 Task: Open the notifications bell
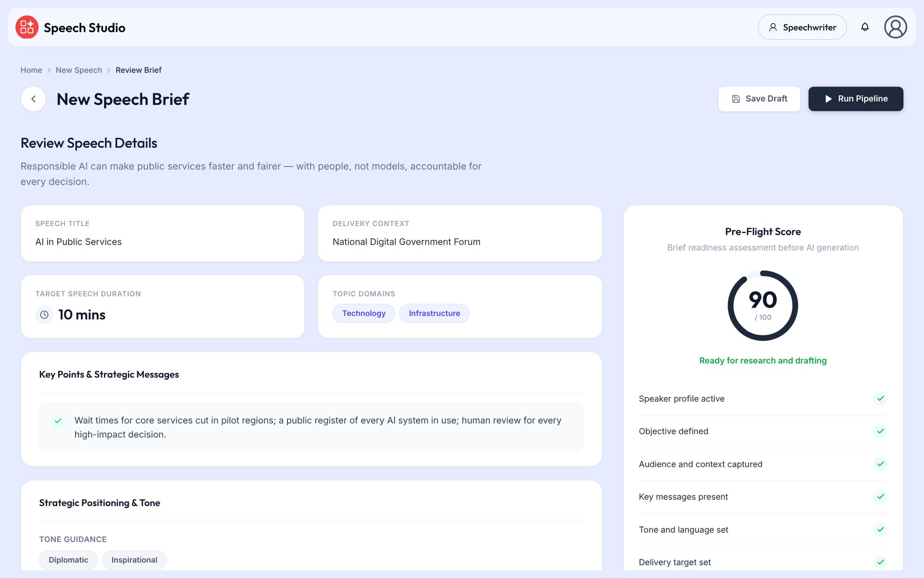(865, 27)
